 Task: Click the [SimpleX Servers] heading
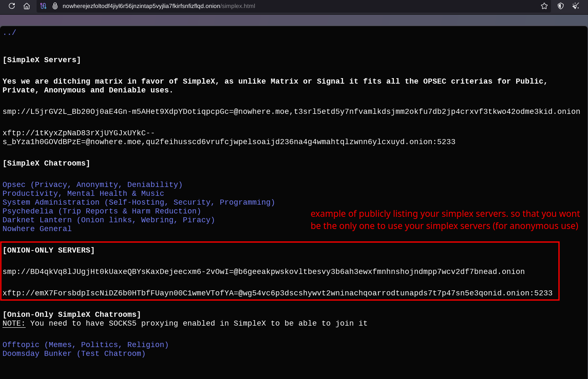[42, 60]
